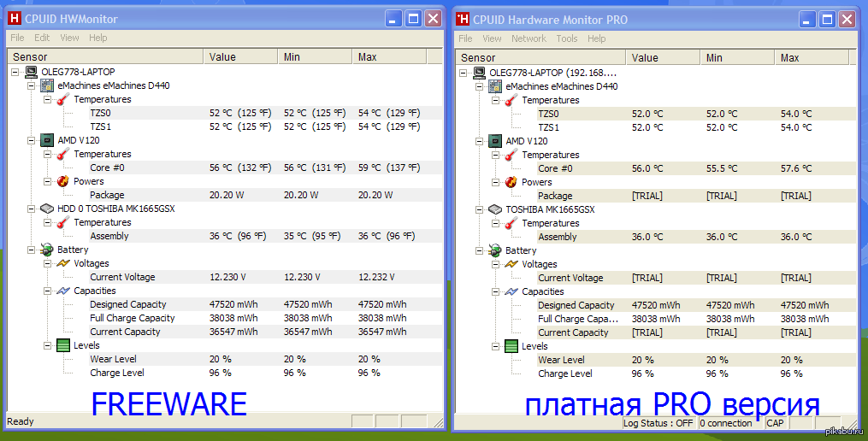Collapse the AMD V120 node in HWMonitor
The width and height of the screenshot is (868, 441).
point(31,140)
